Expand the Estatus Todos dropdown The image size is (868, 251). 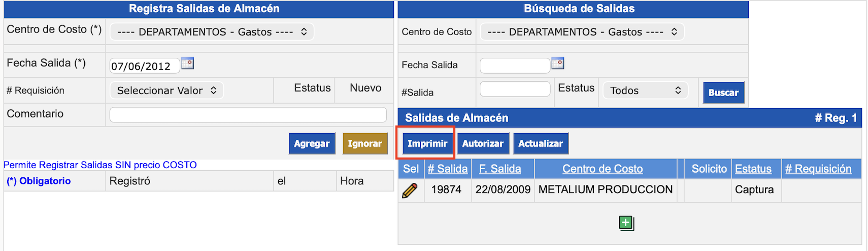click(x=645, y=90)
